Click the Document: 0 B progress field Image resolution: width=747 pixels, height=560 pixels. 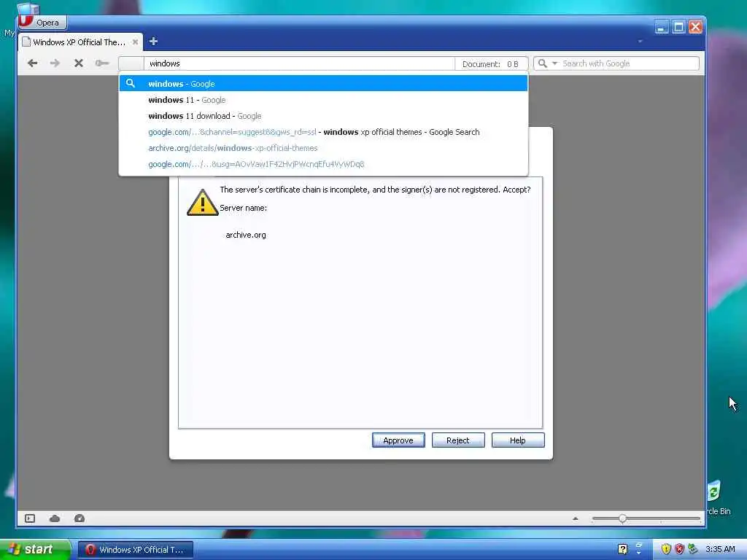pos(491,64)
